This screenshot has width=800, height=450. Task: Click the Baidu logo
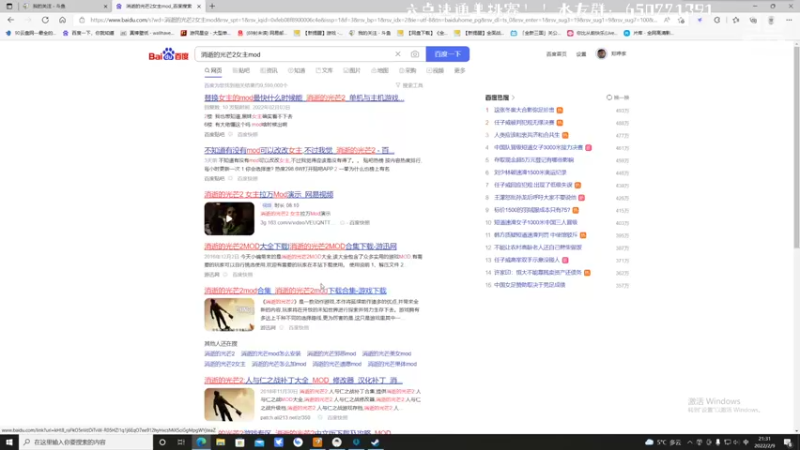(x=168, y=55)
